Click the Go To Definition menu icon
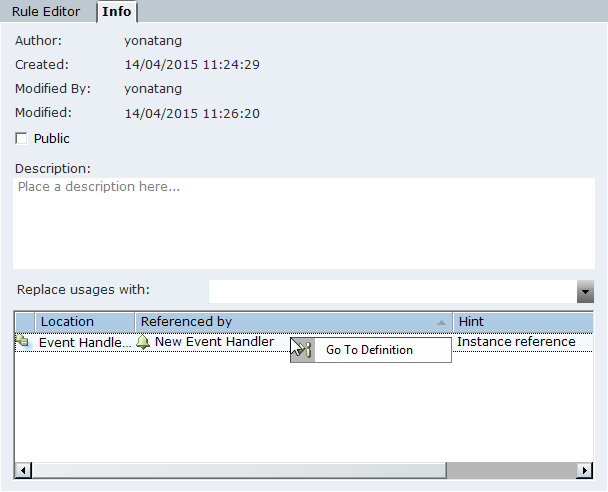 [x=303, y=350]
